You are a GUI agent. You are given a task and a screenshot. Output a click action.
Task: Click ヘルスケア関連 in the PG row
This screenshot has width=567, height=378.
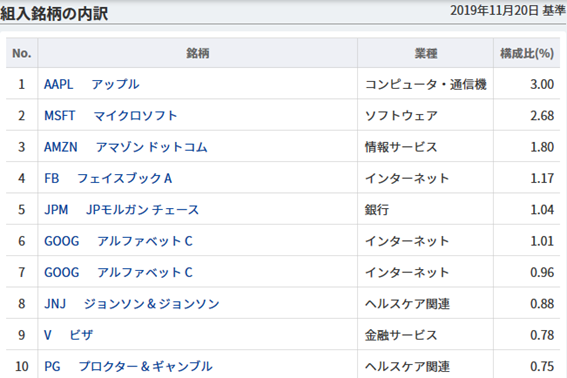pos(407,366)
